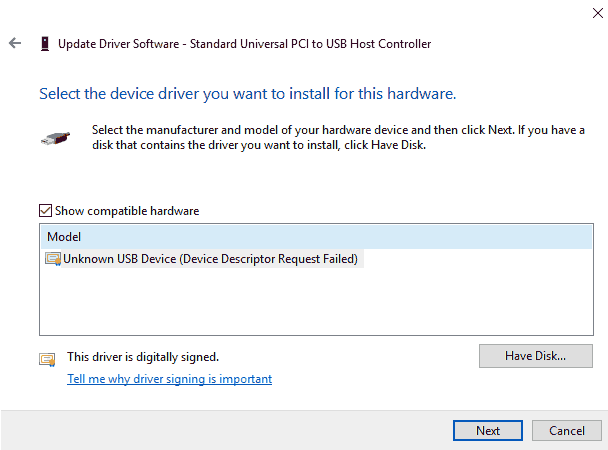This screenshot has height=450, width=608.
Task: Click the certificate icon beside Unknown USB Device
Action: [x=53, y=259]
